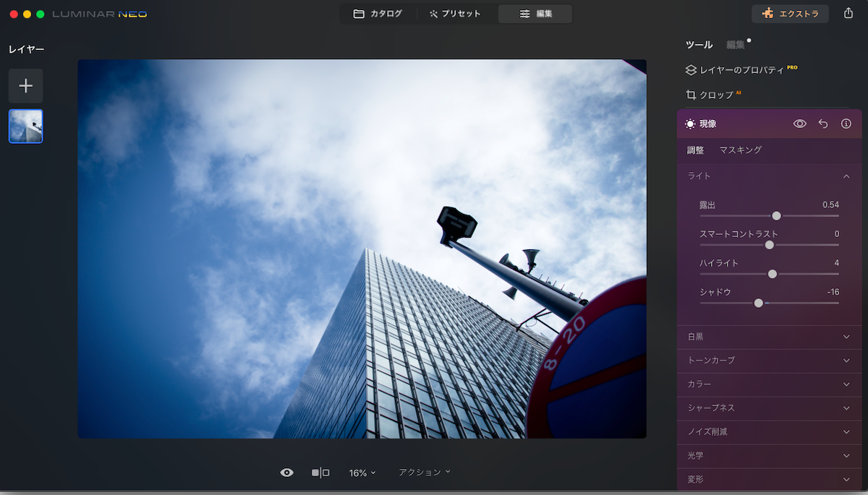
Task: Open the アクション dropdown menu
Action: (x=424, y=472)
